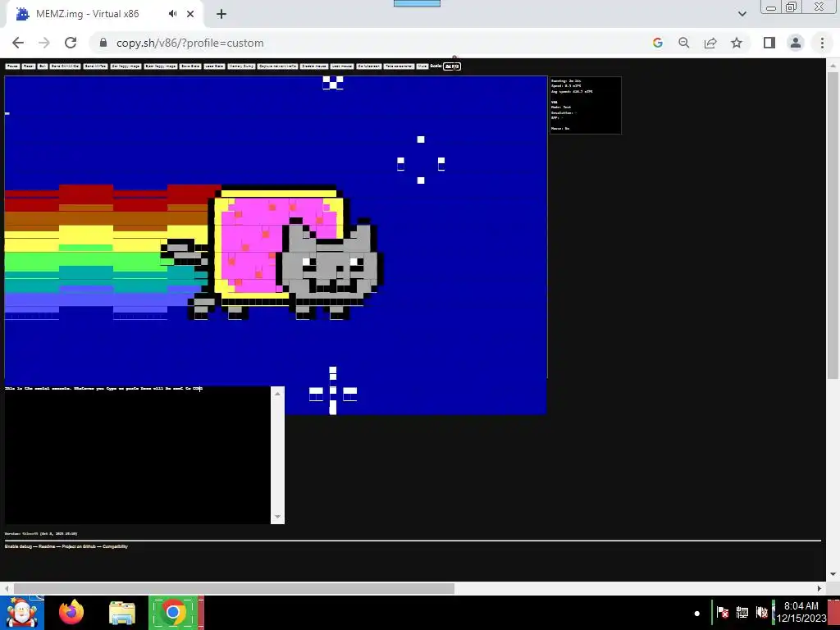Click Capture network traffic button
Screen dimensions: 840x630
point(277,66)
